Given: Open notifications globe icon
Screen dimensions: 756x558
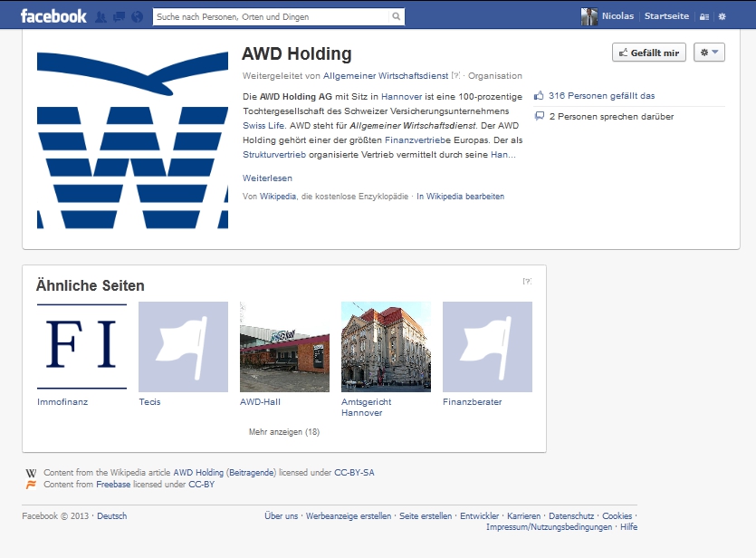Looking at the screenshot, I should (x=138, y=17).
